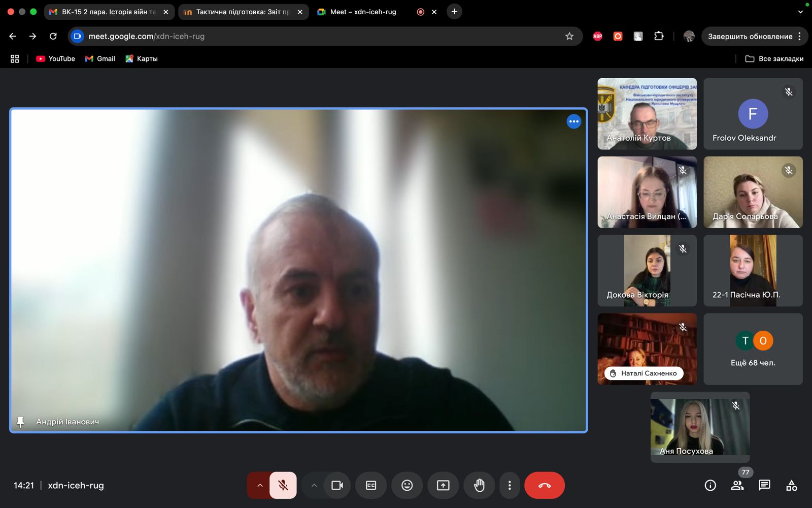
Task: Open the in-call chat messages
Action: click(x=764, y=485)
